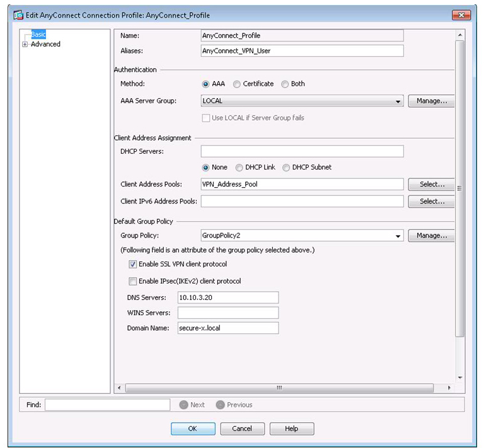Screen dimensions: 484x448
Task: Click the Previous search arrow icon
Action: click(x=220, y=405)
